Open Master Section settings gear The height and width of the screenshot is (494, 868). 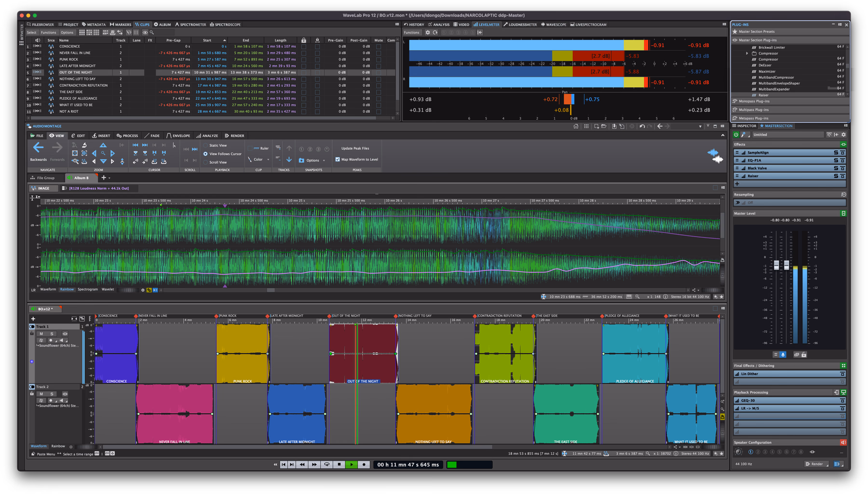843,135
